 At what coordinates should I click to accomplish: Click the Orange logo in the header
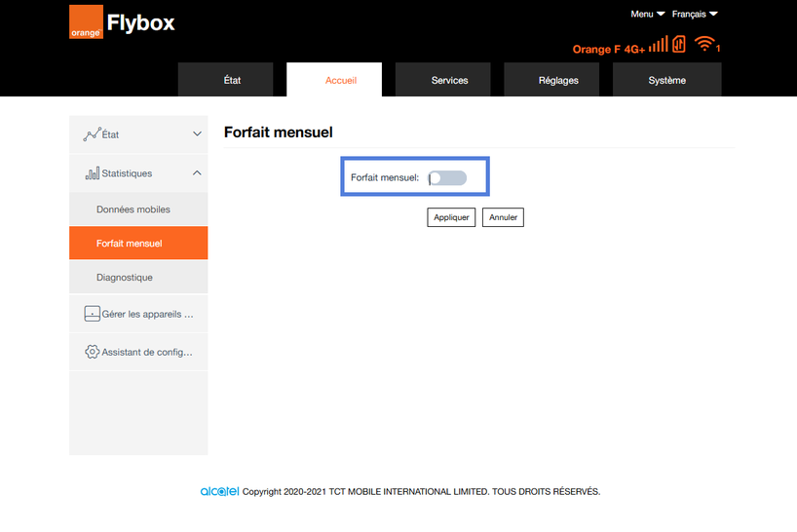(86, 21)
